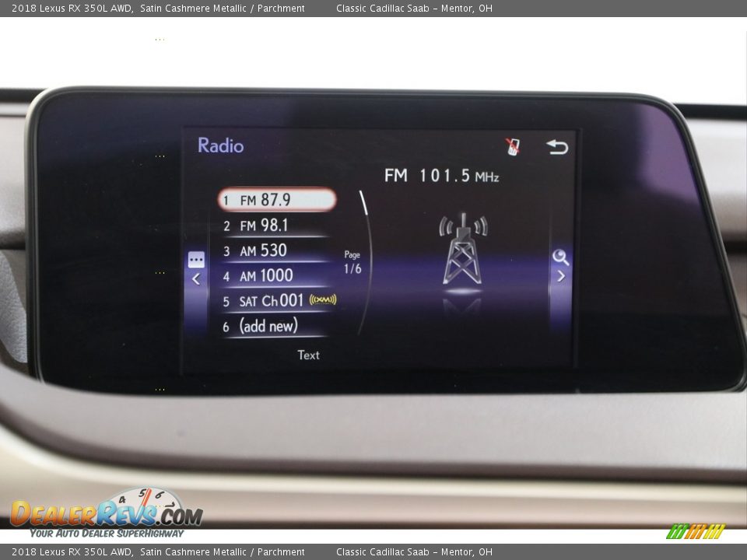Tap the FM 101.5 MHz frequency display

pos(441,176)
